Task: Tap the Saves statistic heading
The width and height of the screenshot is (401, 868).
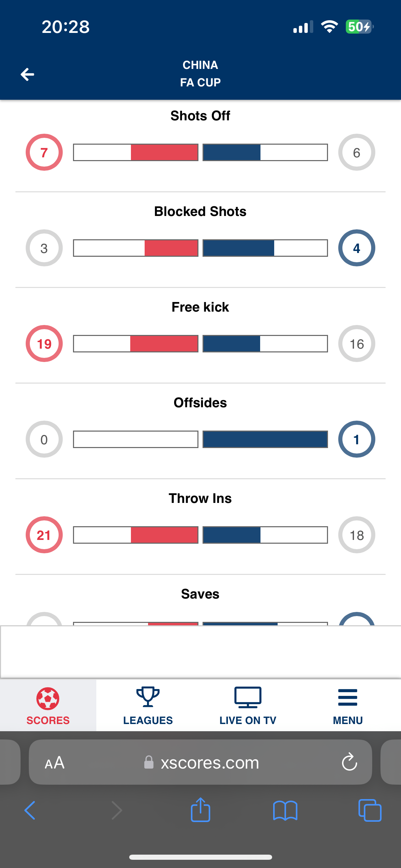Action: 200,594
